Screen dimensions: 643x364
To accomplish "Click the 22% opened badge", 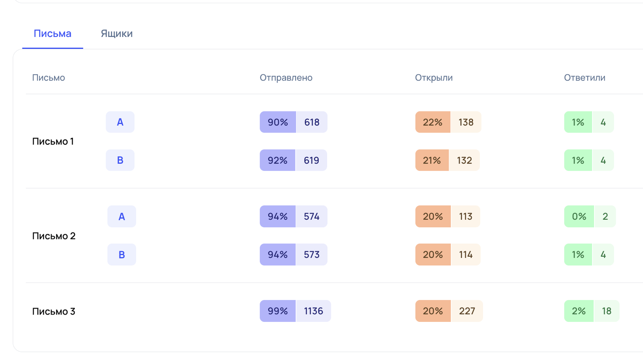I will (432, 122).
